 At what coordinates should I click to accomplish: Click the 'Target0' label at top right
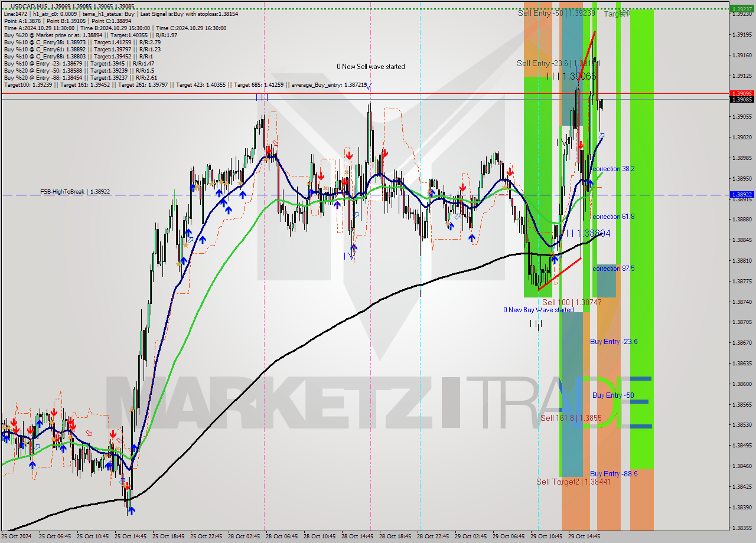[617, 13]
